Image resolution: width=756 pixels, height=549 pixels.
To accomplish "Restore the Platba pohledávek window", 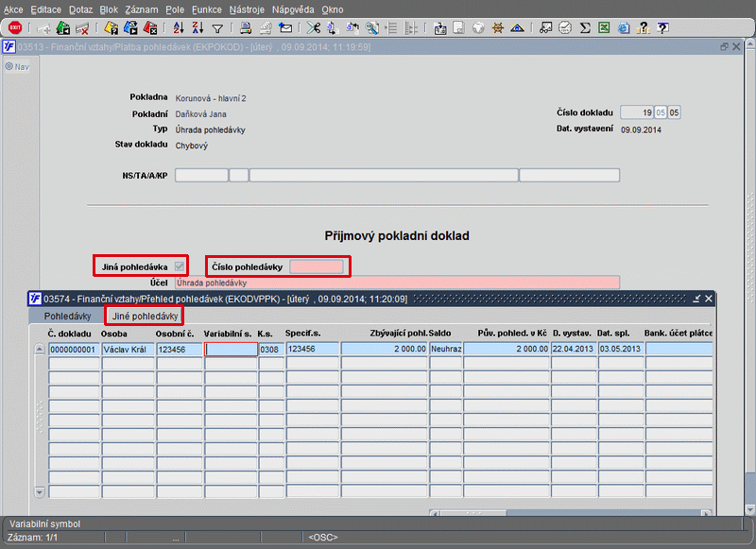I will click(x=724, y=46).
